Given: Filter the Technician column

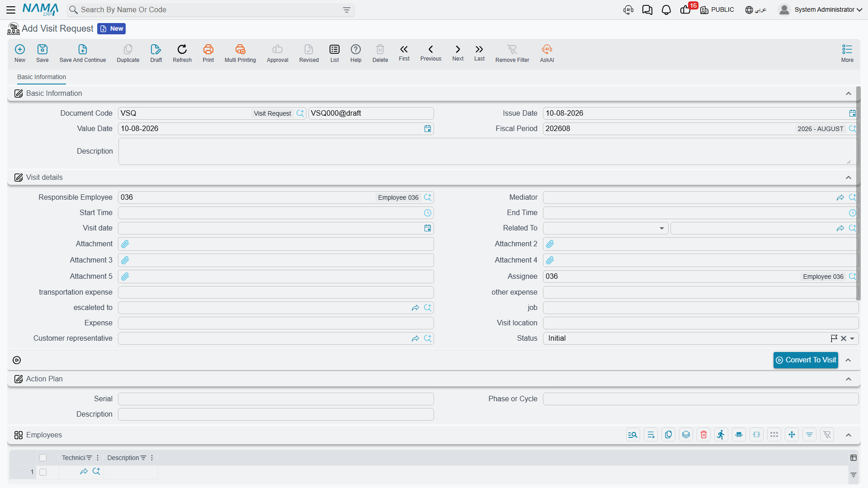Looking at the screenshot, I should pyautogui.click(x=89, y=458).
